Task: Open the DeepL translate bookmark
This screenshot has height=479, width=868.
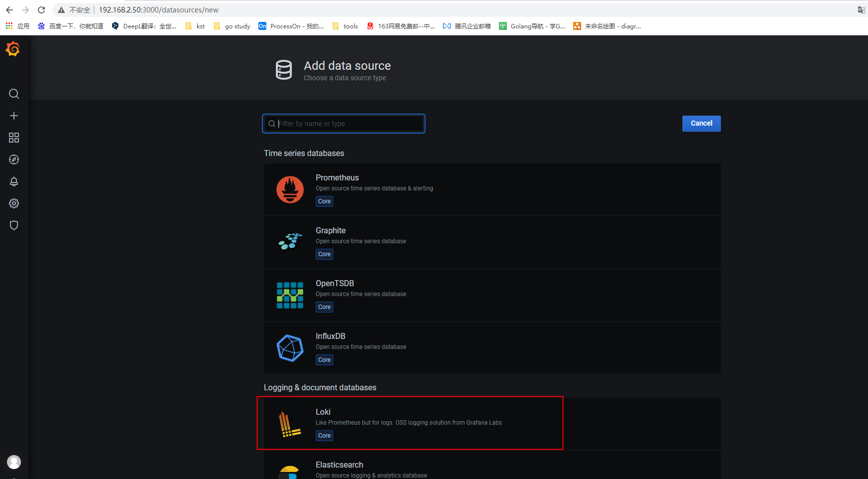Action: tap(144, 26)
